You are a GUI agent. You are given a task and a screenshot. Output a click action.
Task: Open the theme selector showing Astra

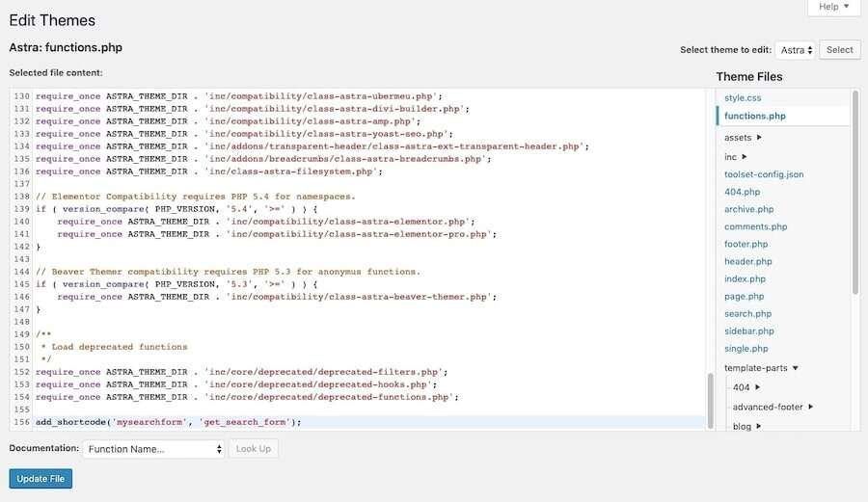[796, 50]
